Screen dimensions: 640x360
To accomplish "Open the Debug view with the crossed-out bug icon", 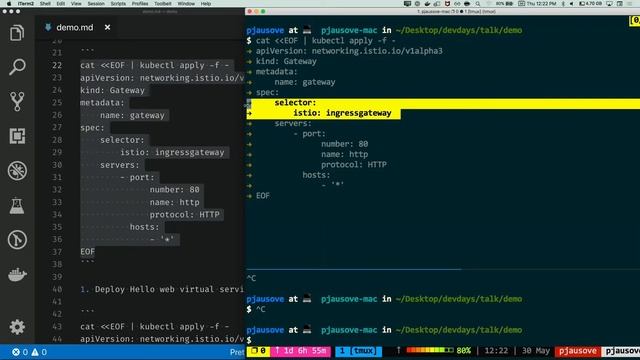I will [17, 171].
